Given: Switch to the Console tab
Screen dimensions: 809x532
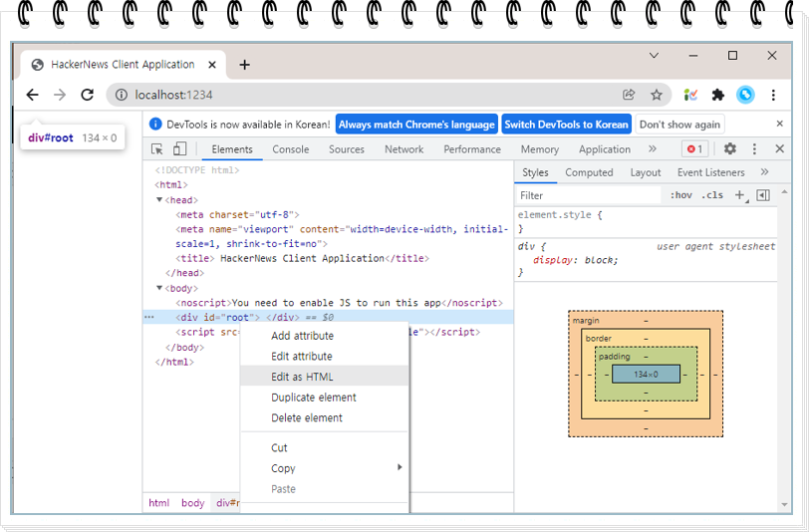Looking at the screenshot, I should click(x=291, y=149).
